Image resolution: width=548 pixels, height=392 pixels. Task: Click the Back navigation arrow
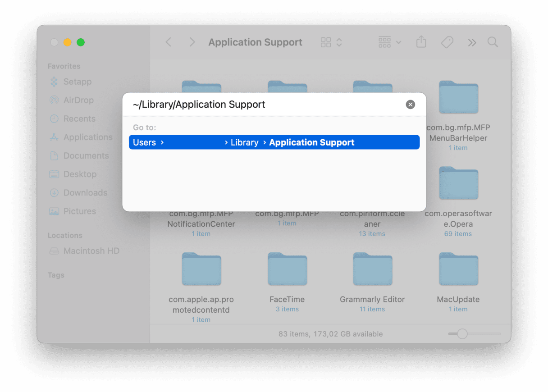[169, 42]
